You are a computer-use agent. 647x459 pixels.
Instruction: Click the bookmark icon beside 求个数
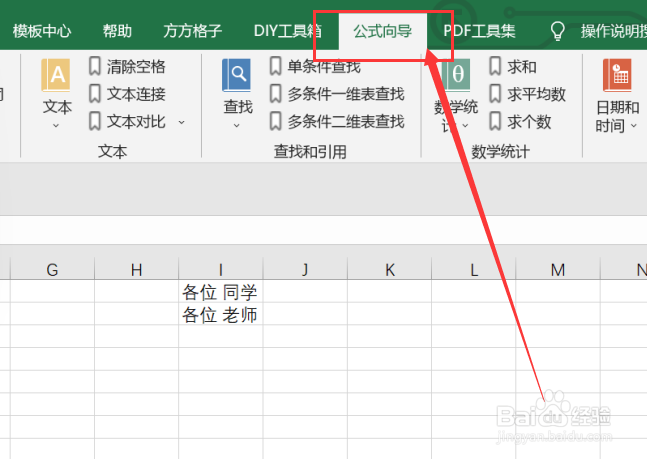point(495,121)
